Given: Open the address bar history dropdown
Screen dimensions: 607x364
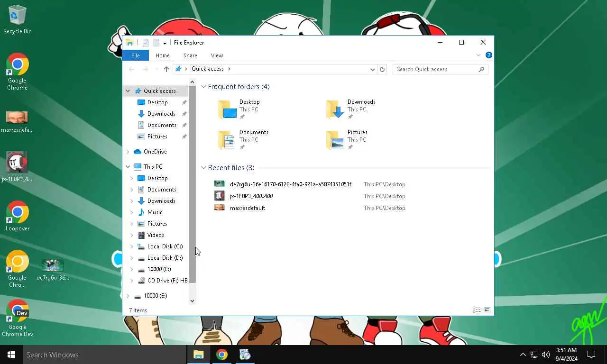Looking at the screenshot, I should pos(372,69).
